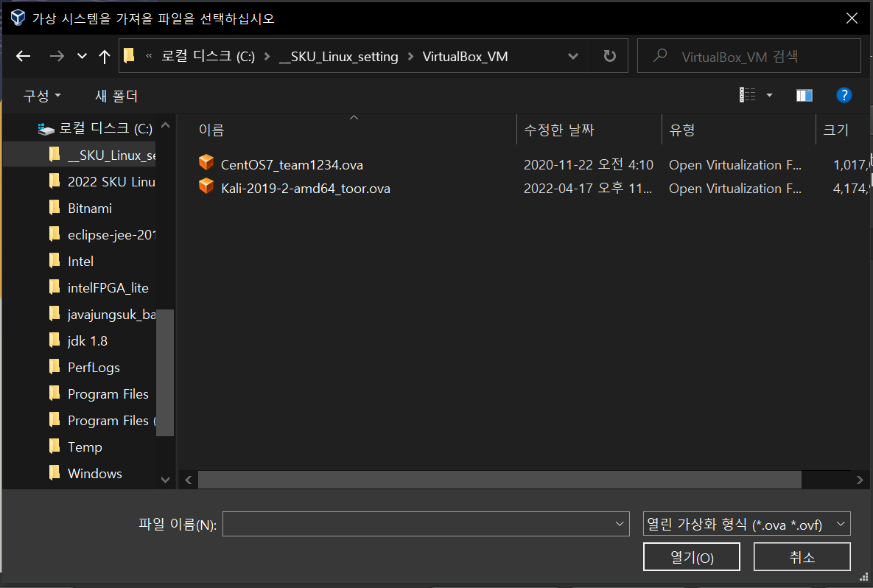Click the Kali OVA box icon
Viewport: 873px width, 588px height.
(x=206, y=186)
